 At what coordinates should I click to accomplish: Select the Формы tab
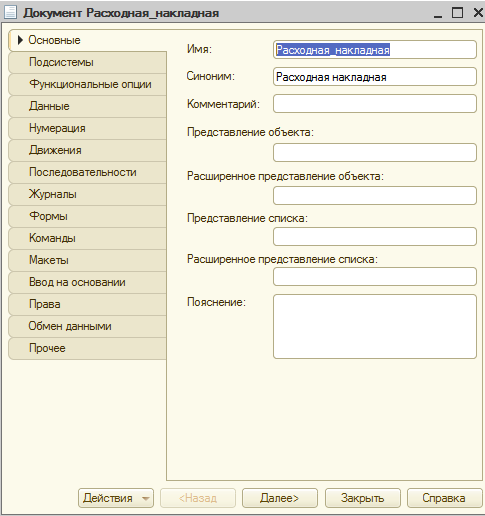coord(87,216)
